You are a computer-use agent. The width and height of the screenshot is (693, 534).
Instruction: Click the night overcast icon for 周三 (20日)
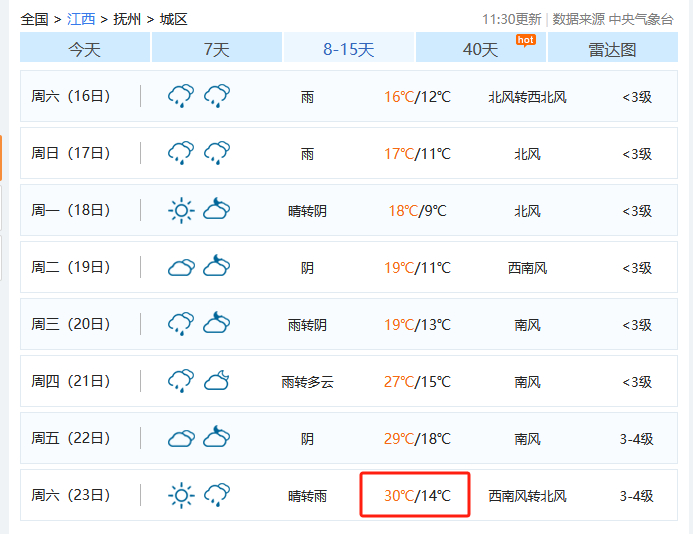[x=217, y=322]
